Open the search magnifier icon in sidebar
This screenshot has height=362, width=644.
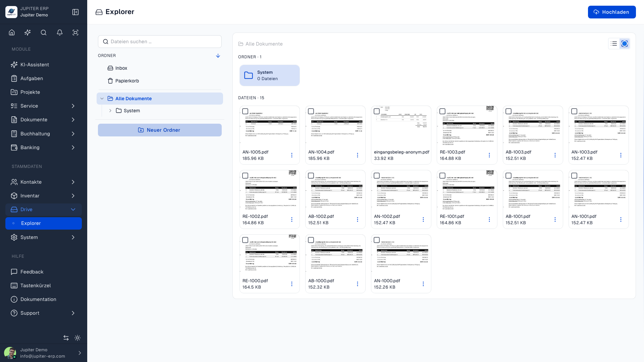[44, 33]
